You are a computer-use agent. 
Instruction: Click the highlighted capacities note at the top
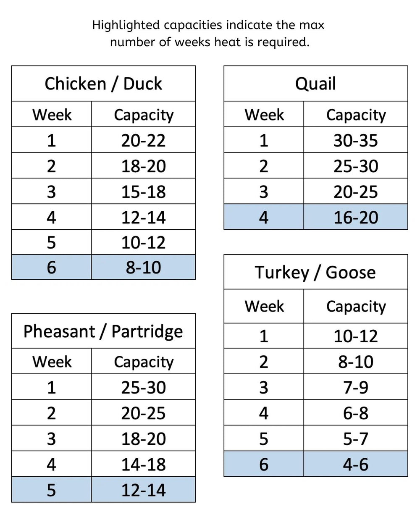pyautogui.click(x=209, y=33)
